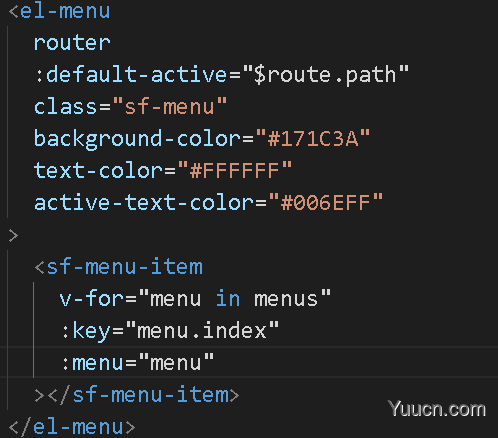Click the "#006EFF" color value
This screenshot has width=498, height=438.
pos(326,203)
